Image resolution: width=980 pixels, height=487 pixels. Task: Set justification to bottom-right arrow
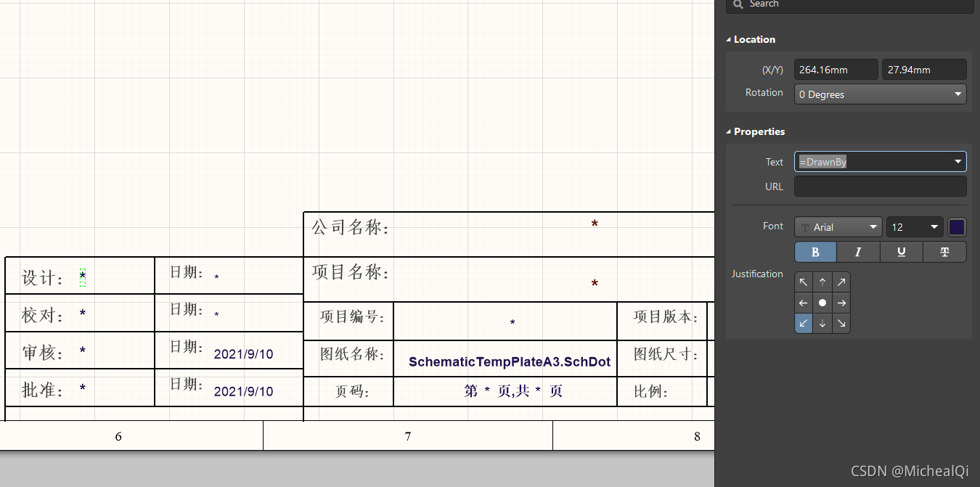coord(841,323)
